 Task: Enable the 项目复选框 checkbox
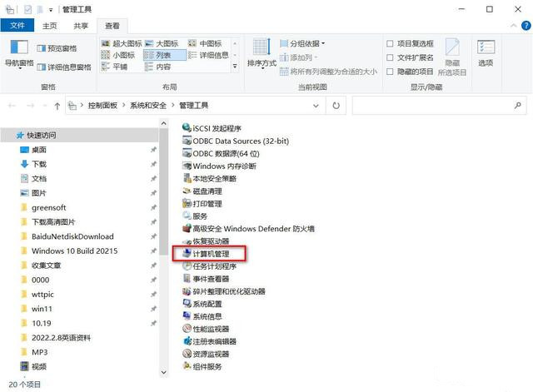pos(391,43)
